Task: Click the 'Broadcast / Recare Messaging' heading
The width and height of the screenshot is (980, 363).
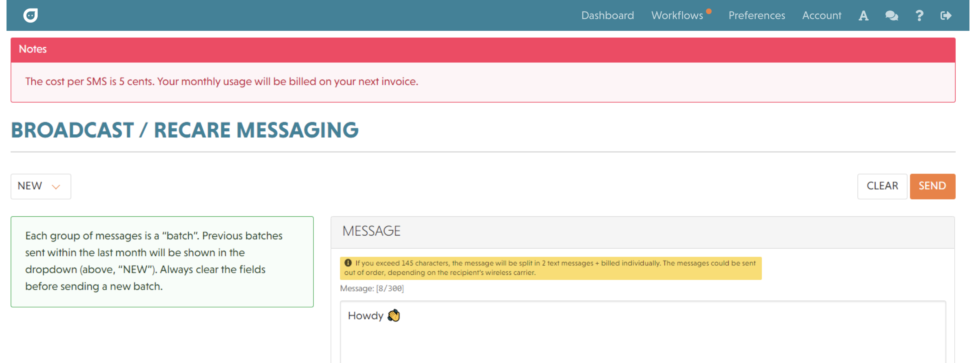Action: (x=185, y=130)
